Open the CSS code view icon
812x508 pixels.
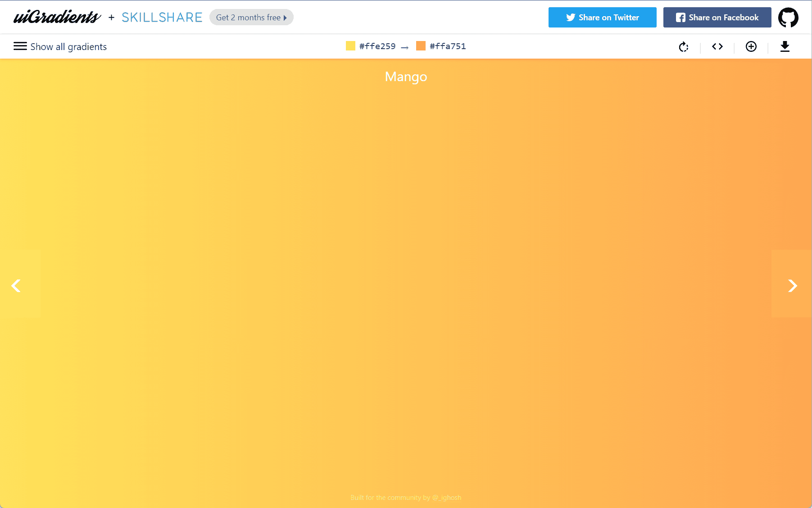click(717, 46)
